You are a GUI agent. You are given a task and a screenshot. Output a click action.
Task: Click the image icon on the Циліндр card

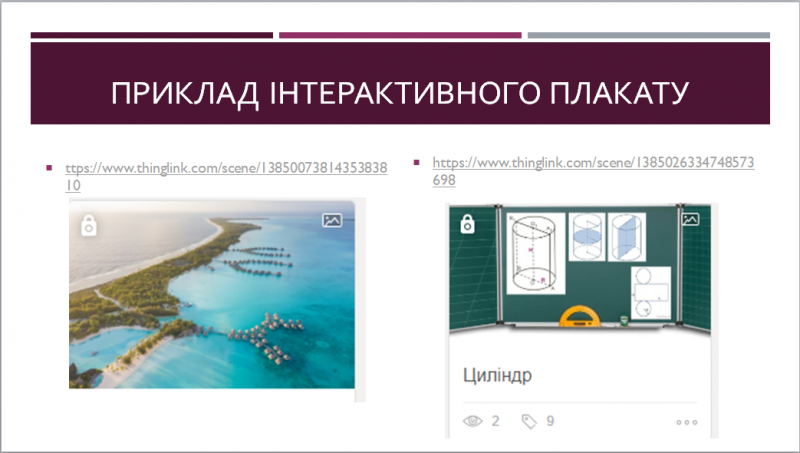coord(690,219)
